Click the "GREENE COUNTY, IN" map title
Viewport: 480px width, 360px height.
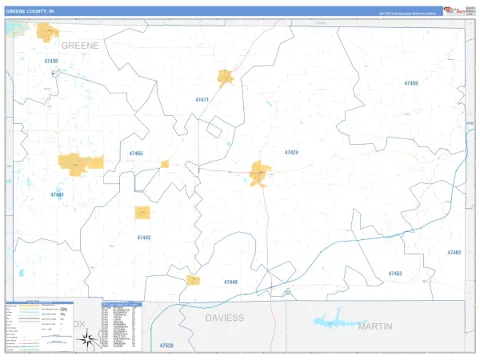pos(30,11)
